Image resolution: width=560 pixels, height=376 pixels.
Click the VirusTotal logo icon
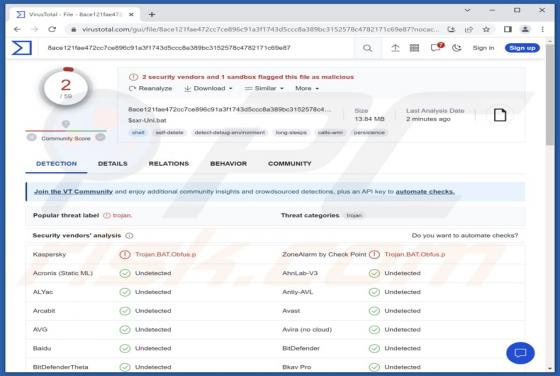tap(22, 48)
